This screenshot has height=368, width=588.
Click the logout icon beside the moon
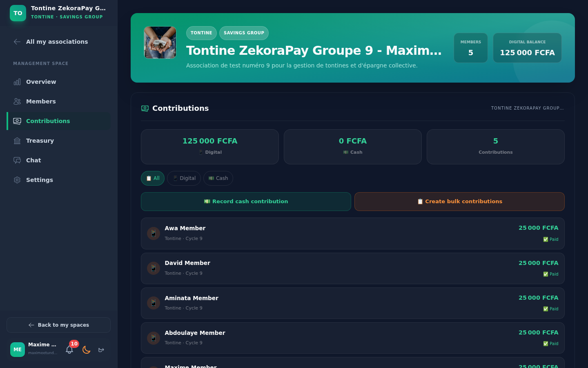click(x=101, y=350)
